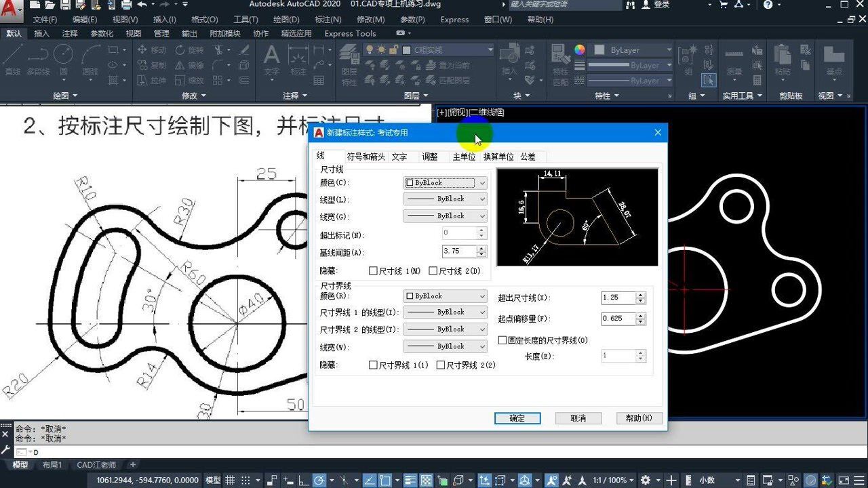Click the Group (组) icon
The width and height of the screenshot is (868, 488).
pos(688,60)
